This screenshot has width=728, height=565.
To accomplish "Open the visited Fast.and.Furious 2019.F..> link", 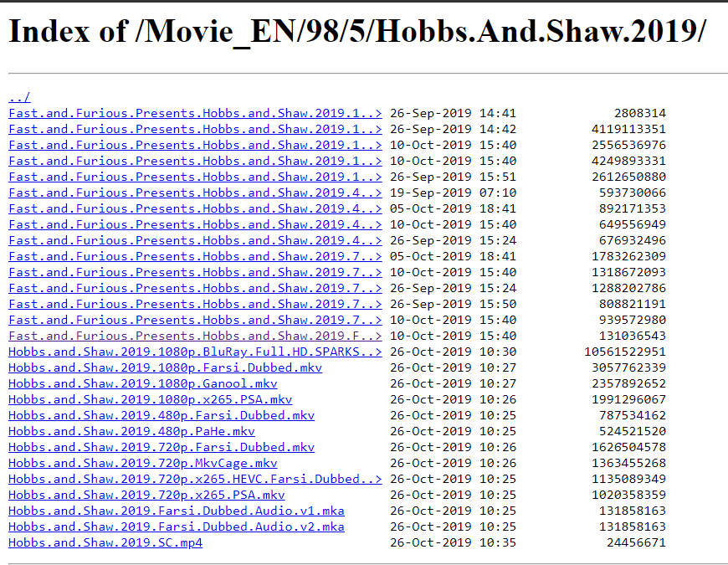I will 195,336.
